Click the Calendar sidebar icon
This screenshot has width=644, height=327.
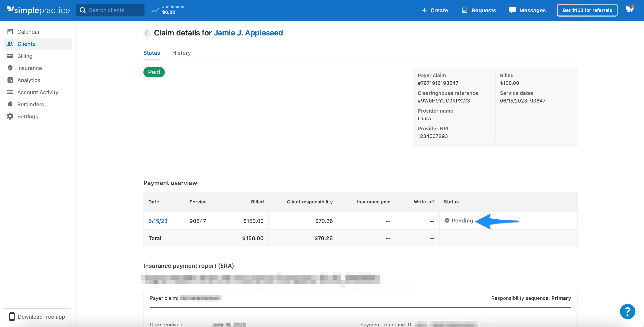[x=10, y=32]
